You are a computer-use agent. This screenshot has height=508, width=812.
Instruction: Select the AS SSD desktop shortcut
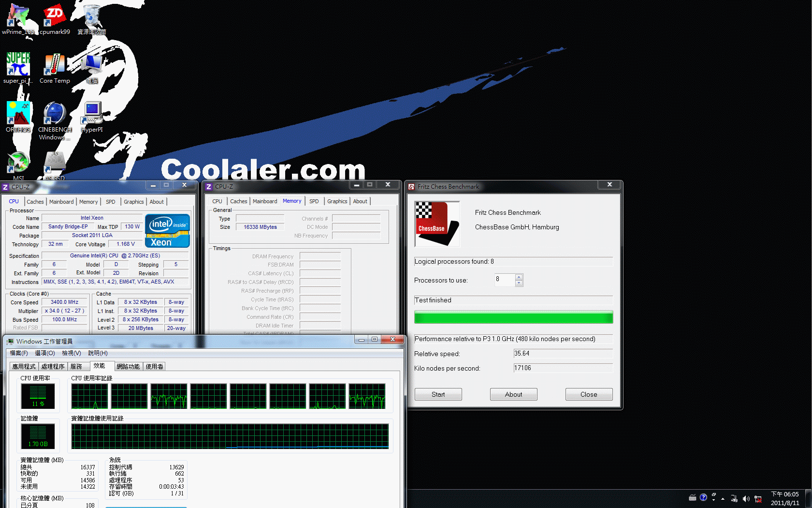(55, 166)
